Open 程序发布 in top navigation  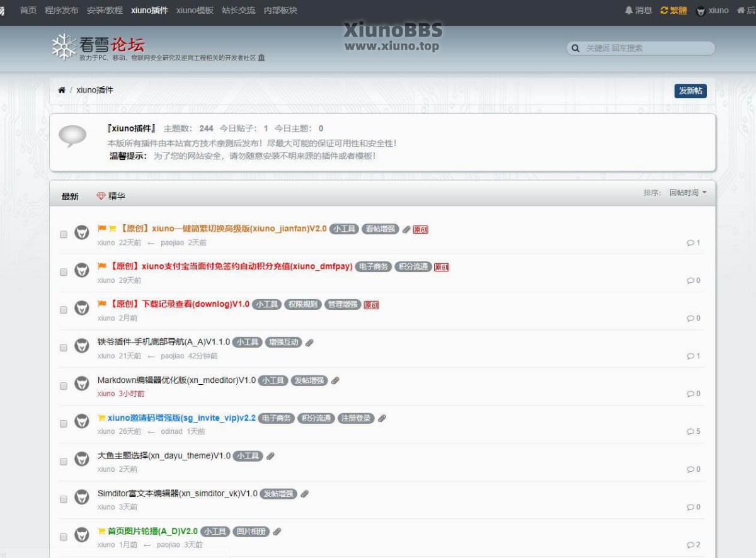click(x=62, y=10)
